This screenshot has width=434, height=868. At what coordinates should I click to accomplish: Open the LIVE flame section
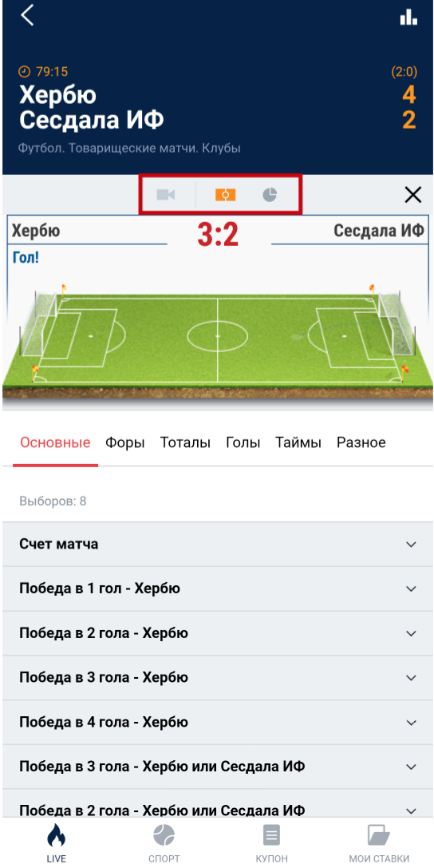(57, 842)
